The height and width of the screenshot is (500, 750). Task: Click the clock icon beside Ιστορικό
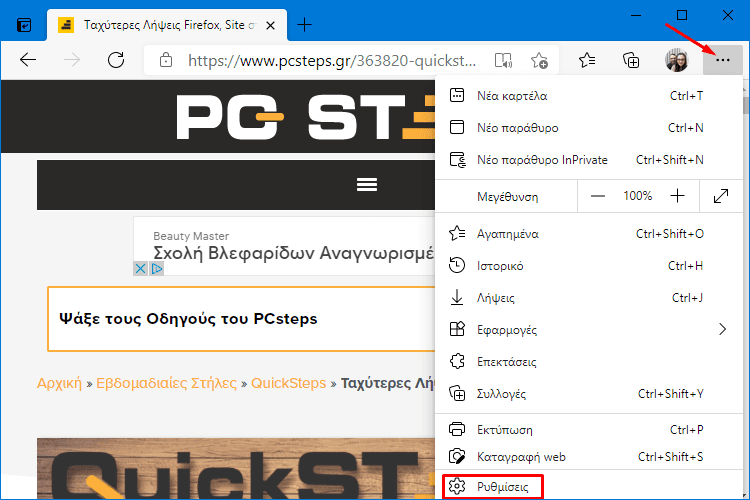[x=457, y=265]
